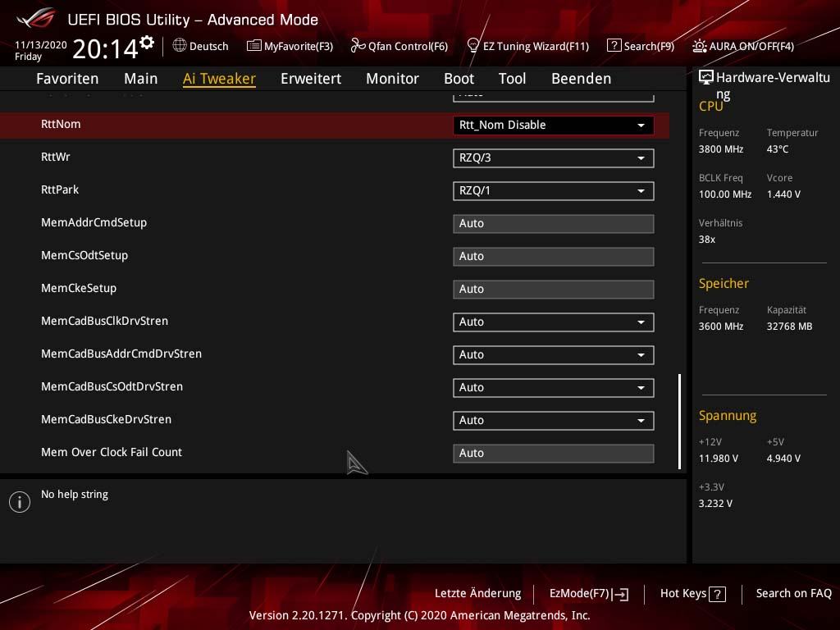Select the RttPark row label
The height and width of the screenshot is (630, 840).
[60, 189]
